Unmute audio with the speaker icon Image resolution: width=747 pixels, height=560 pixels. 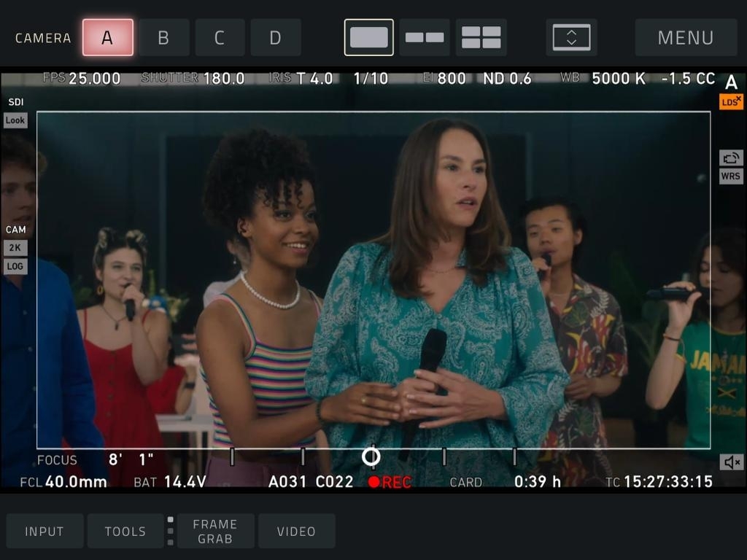(731, 462)
